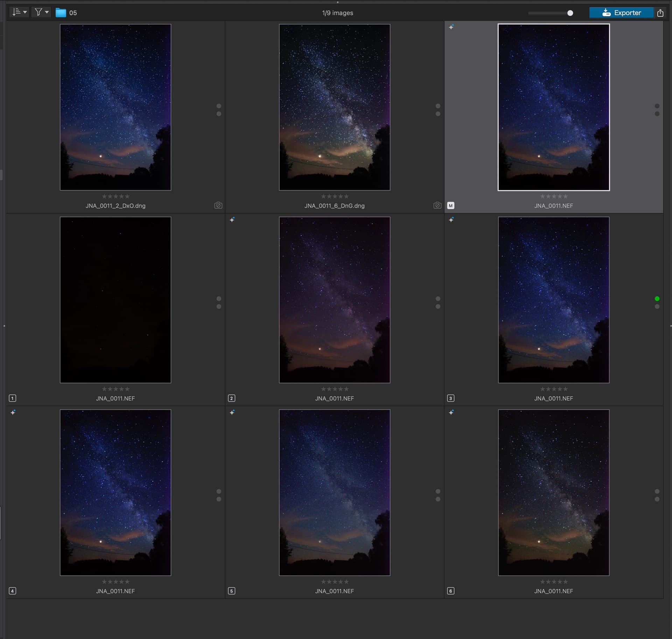This screenshot has width=672, height=639.
Task: Open the share icon next to Exporter
Action: pyautogui.click(x=660, y=13)
